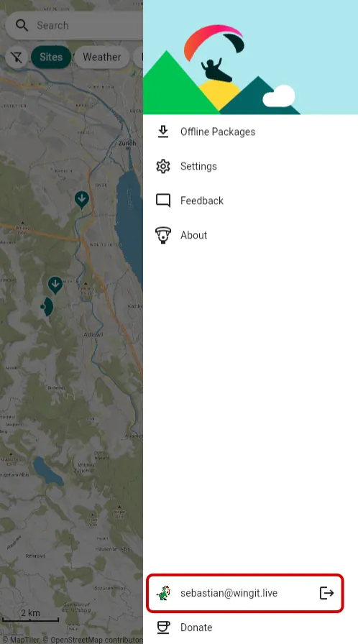Click the clear filters funnel icon
The image size is (358, 644).
(x=17, y=57)
